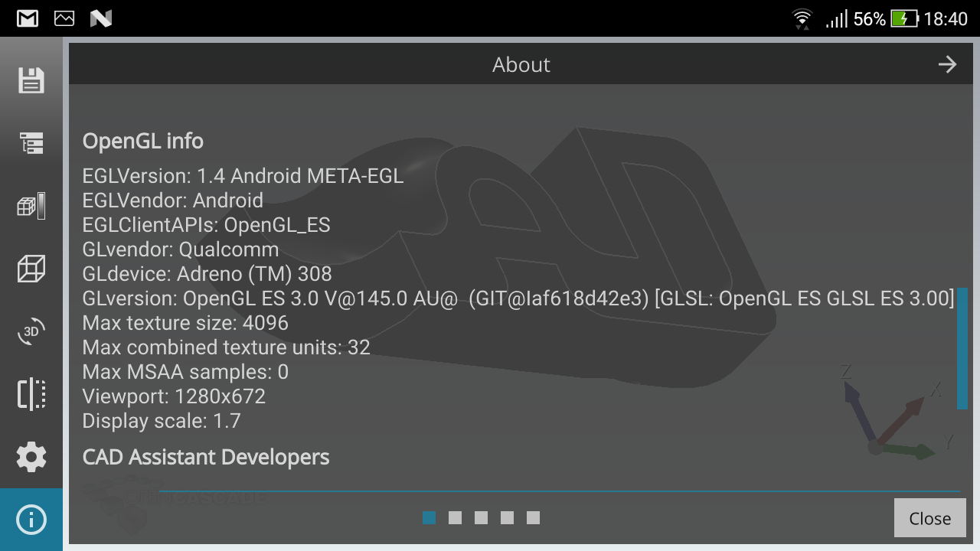
Task: Tap the Save file icon
Action: coord(31,80)
